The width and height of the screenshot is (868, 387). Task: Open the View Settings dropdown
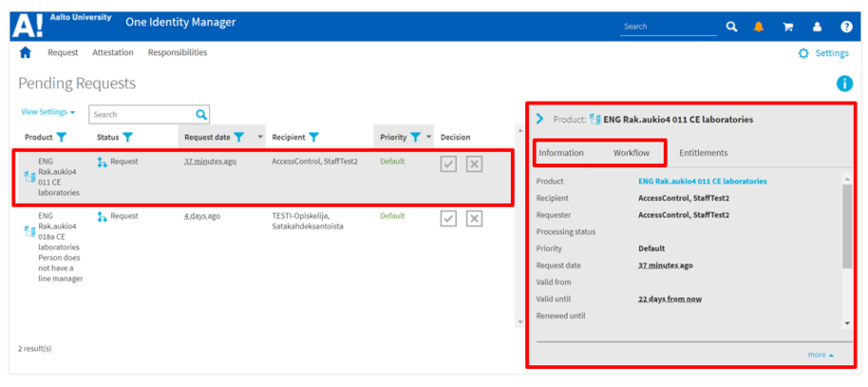pos(47,112)
